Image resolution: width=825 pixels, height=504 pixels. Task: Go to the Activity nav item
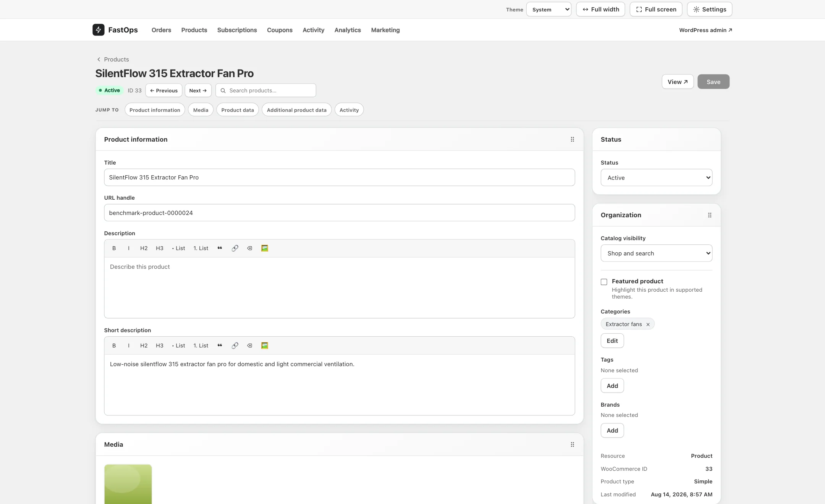click(313, 30)
